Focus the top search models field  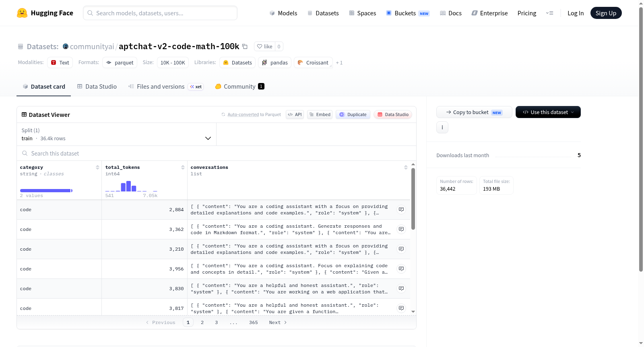tap(160, 13)
